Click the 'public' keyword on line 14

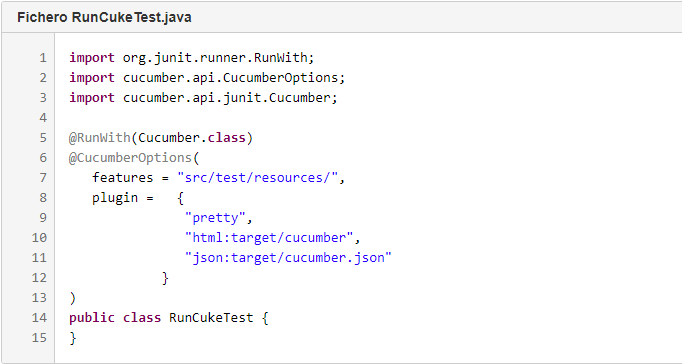pyautogui.click(x=92, y=317)
